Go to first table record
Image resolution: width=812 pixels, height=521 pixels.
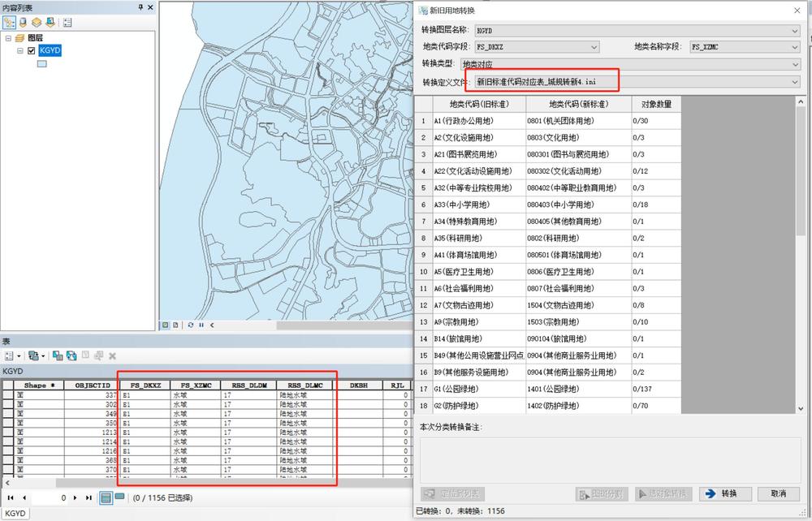tap(11, 497)
